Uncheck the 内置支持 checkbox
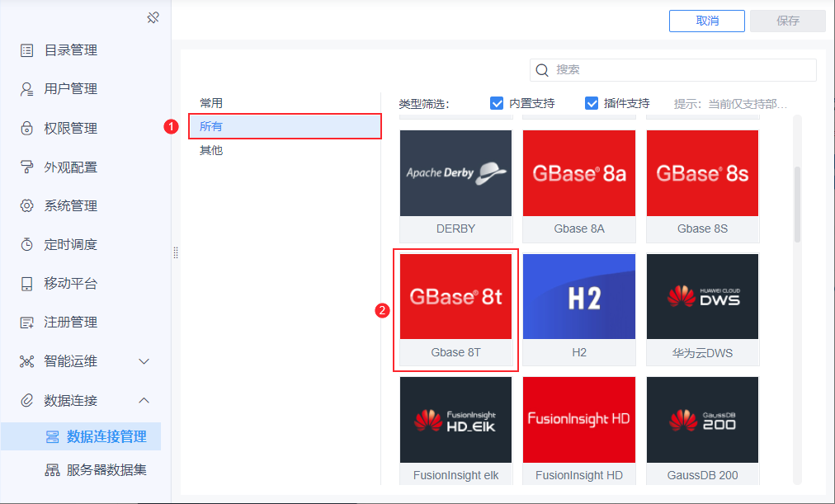 coord(497,103)
